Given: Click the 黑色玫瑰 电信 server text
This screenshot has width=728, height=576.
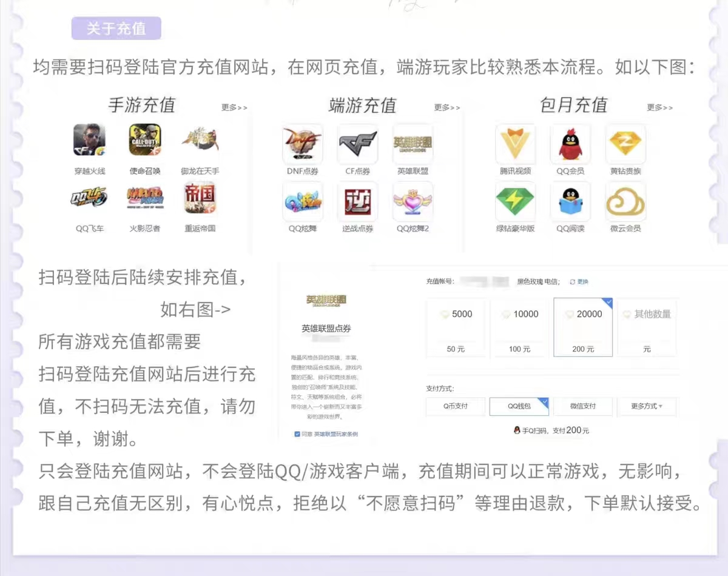Looking at the screenshot, I should click(x=539, y=282).
